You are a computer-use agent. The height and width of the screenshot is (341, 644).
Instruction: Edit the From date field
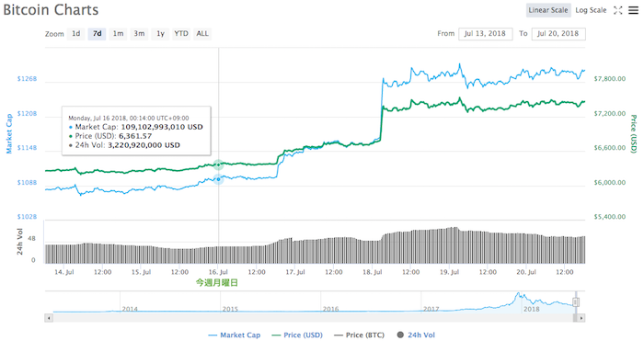(486, 34)
